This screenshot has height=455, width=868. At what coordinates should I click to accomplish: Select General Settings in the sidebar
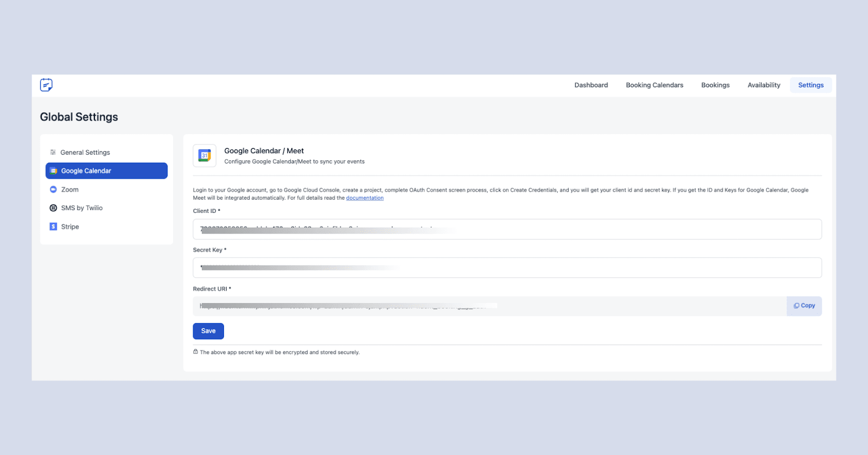pos(106,153)
